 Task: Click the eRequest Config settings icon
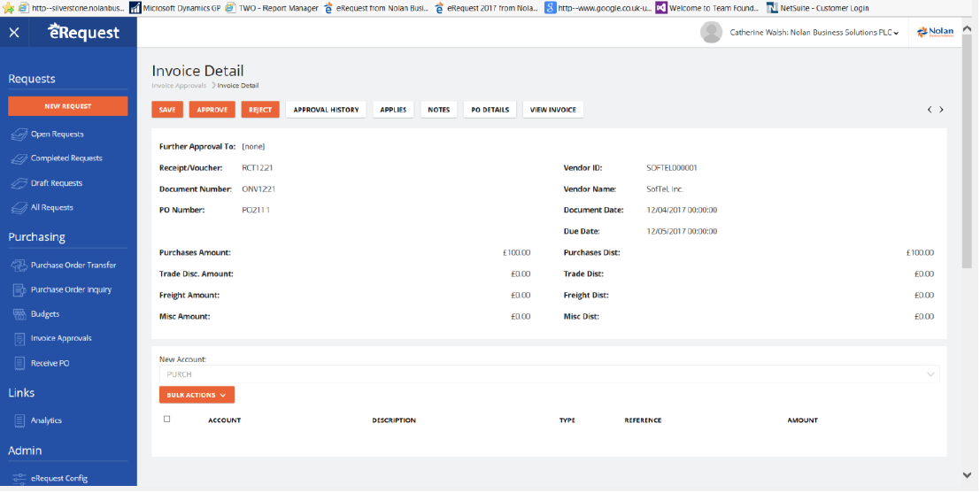(19, 479)
